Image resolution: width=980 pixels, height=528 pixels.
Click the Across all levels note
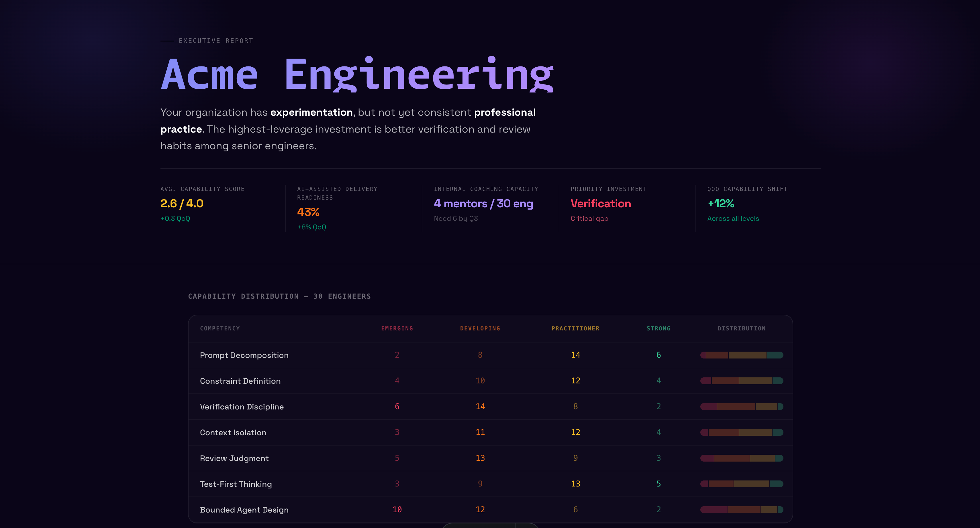pos(733,218)
